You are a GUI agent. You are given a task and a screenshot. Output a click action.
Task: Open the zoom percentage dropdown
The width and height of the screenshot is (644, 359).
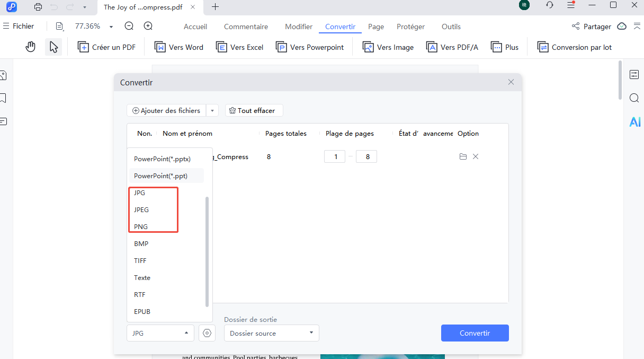tap(111, 26)
